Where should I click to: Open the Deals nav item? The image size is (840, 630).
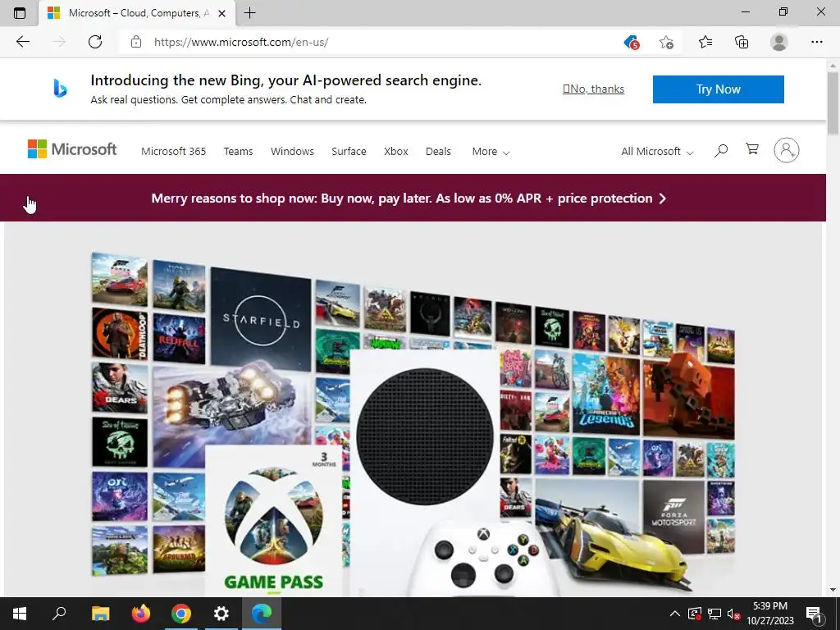pyautogui.click(x=438, y=152)
